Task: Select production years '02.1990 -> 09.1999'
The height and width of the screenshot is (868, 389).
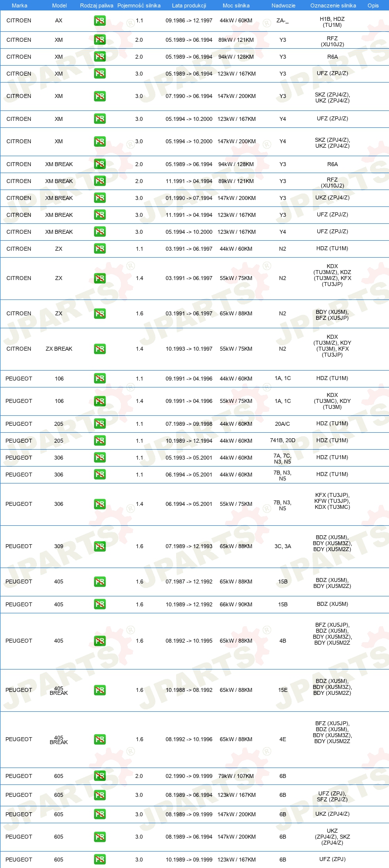Action: 189,776
